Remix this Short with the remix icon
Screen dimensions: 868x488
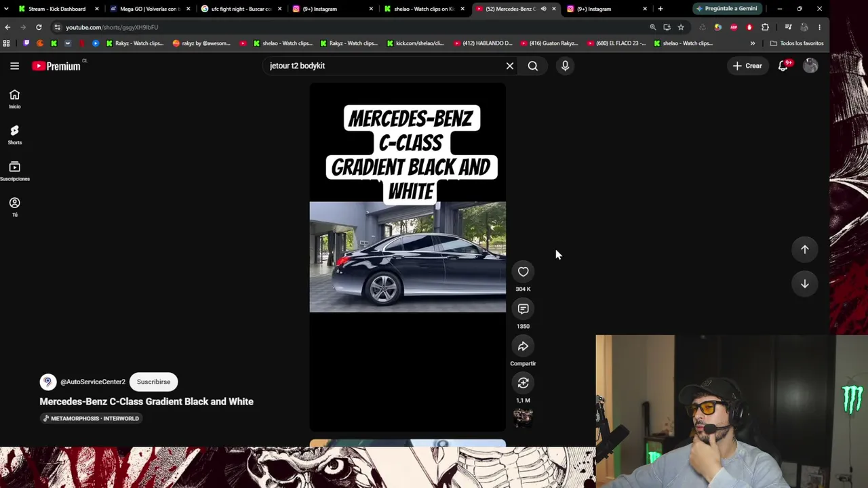pyautogui.click(x=523, y=383)
